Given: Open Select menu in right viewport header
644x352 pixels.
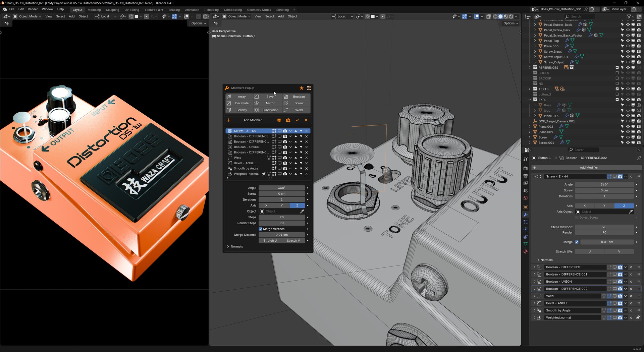Looking at the screenshot, I should 269,16.
